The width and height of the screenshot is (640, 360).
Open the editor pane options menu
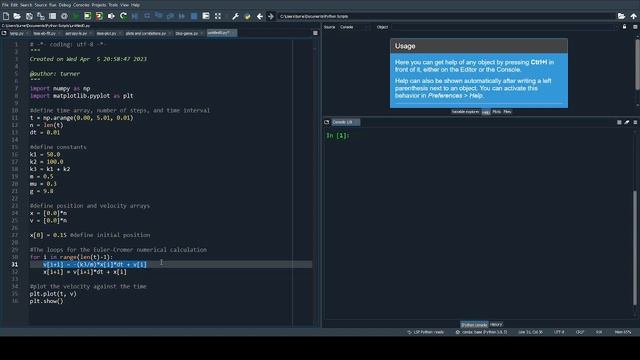pos(315,33)
